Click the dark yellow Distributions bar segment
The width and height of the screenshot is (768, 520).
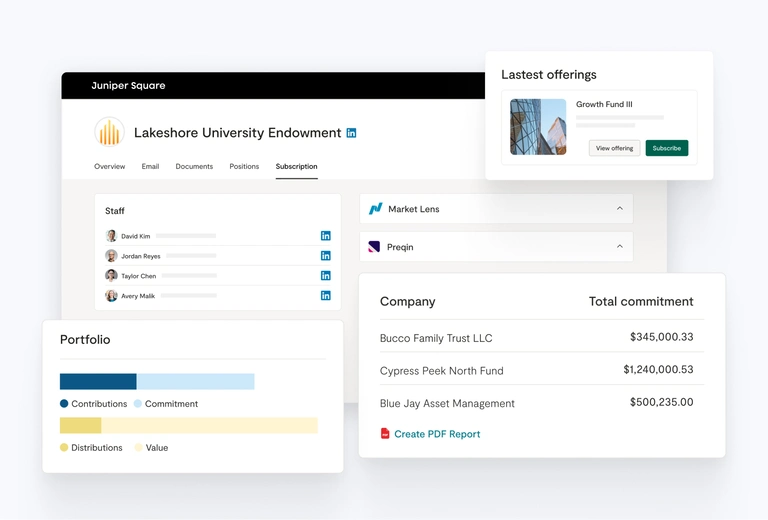click(80, 425)
